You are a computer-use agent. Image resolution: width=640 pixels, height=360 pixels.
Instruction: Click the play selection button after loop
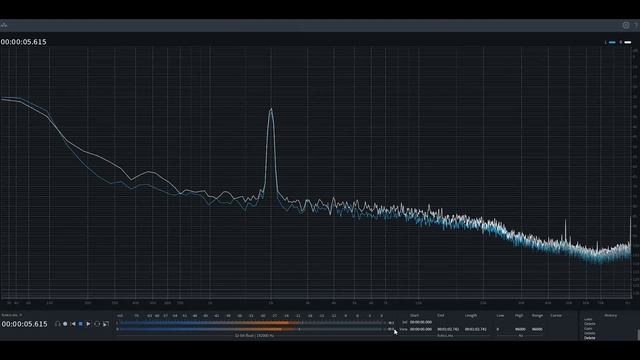tap(106, 324)
